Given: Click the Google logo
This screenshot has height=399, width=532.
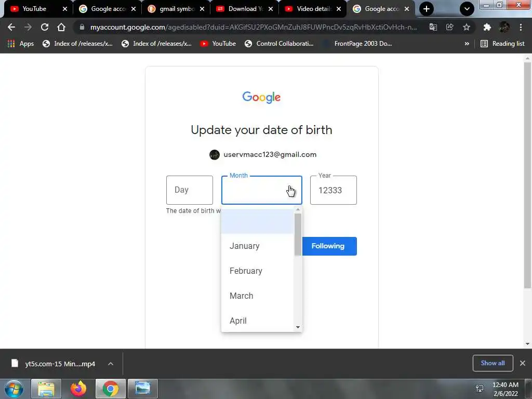Looking at the screenshot, I should tap(261, 97).
